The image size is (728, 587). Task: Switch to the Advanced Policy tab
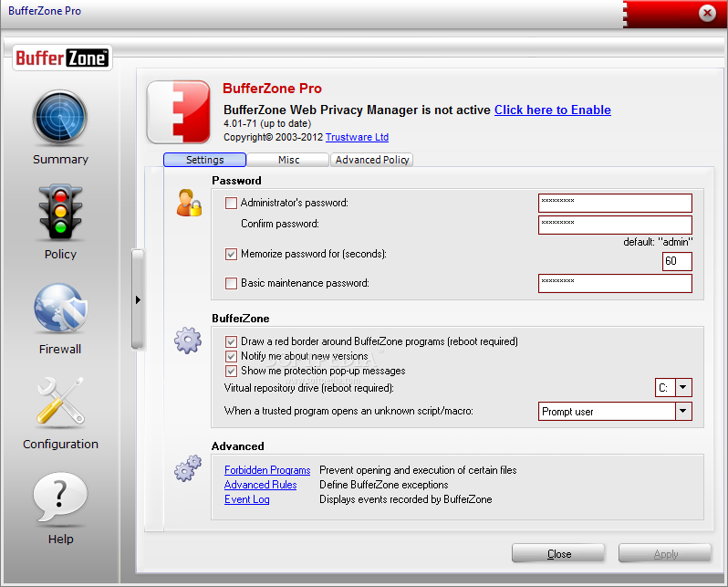click(372, 160)
